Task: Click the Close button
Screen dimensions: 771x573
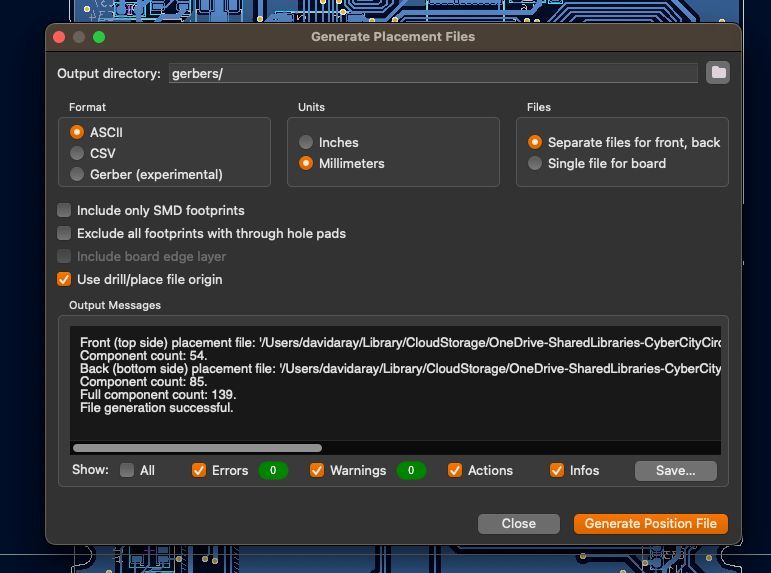Action: point(519,523)
